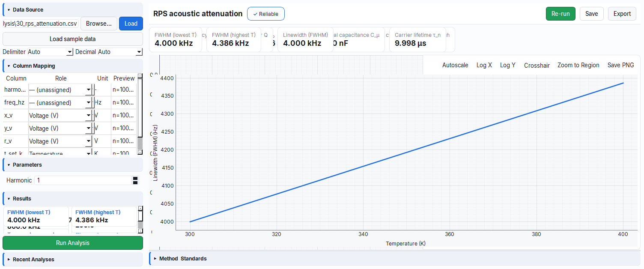The height and width of the screenshot is (269, 644).
Task: Click Results panel scrollbar down arrow
Action: pyautogui.click(x=140, y=230)
